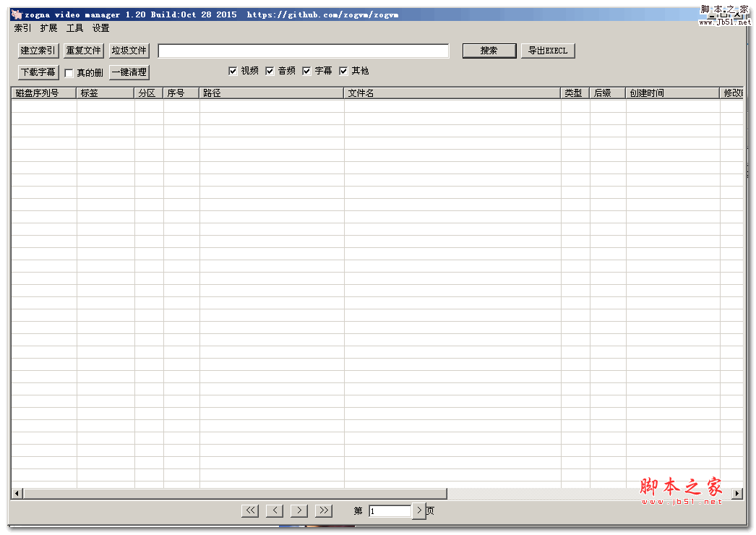This screenshot has height=535, width=756.
Task: Sort by 后缀 column header
Action: tap(608, 93)
